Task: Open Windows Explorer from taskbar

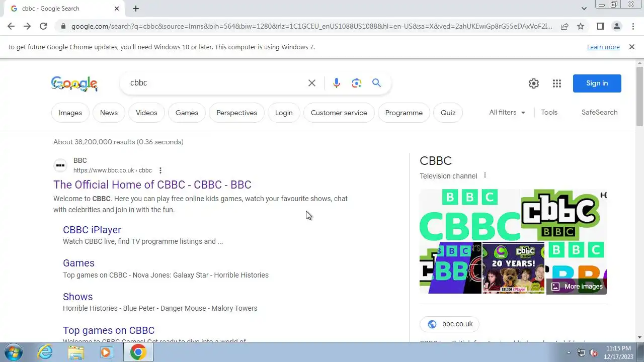Action: click(x=76, y=352)
